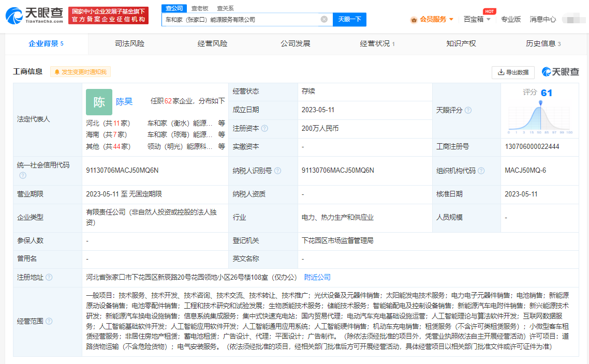The image size is (589, 364).
Task: Click 车和家（衡水）能源 company link
Action: point(180,124)
